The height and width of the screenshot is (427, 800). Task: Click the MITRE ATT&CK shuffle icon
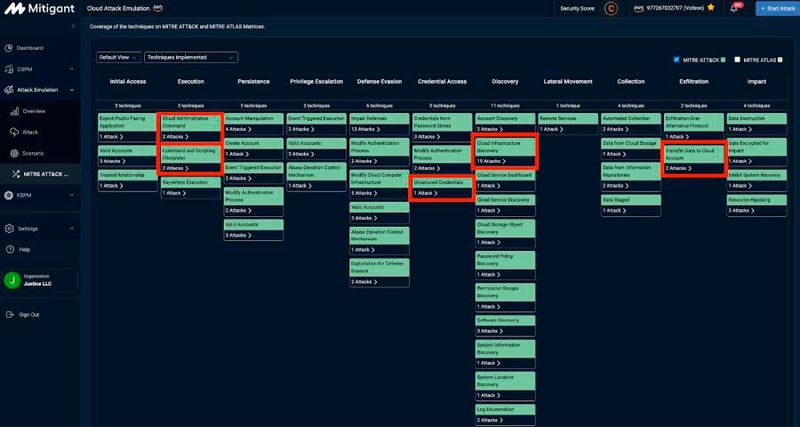click(14, 174)
